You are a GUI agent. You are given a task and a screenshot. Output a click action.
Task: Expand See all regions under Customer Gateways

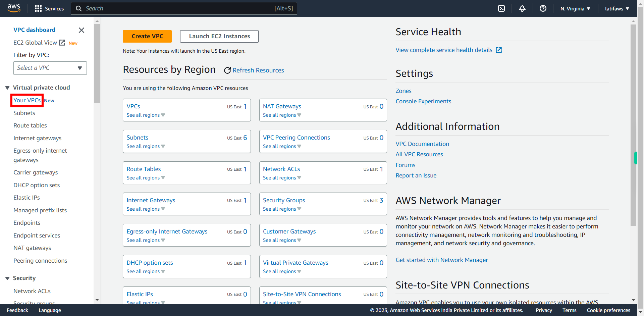point(282,240)
